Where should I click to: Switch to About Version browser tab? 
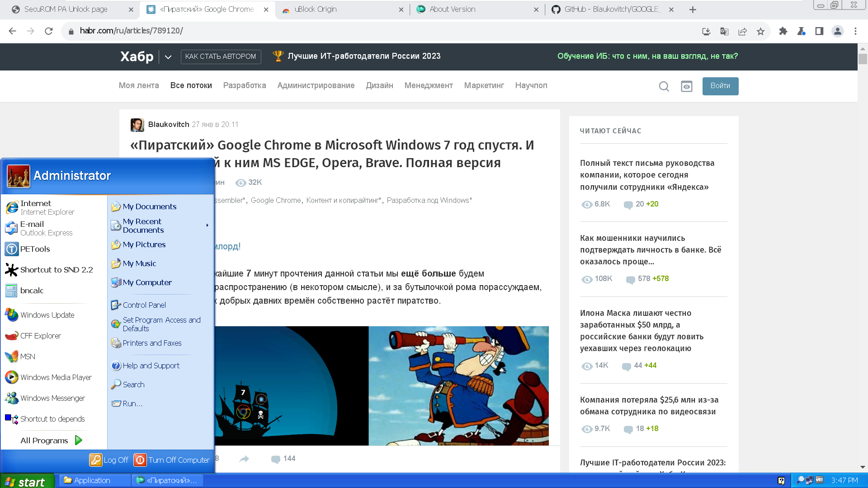[x=477, y=9]
